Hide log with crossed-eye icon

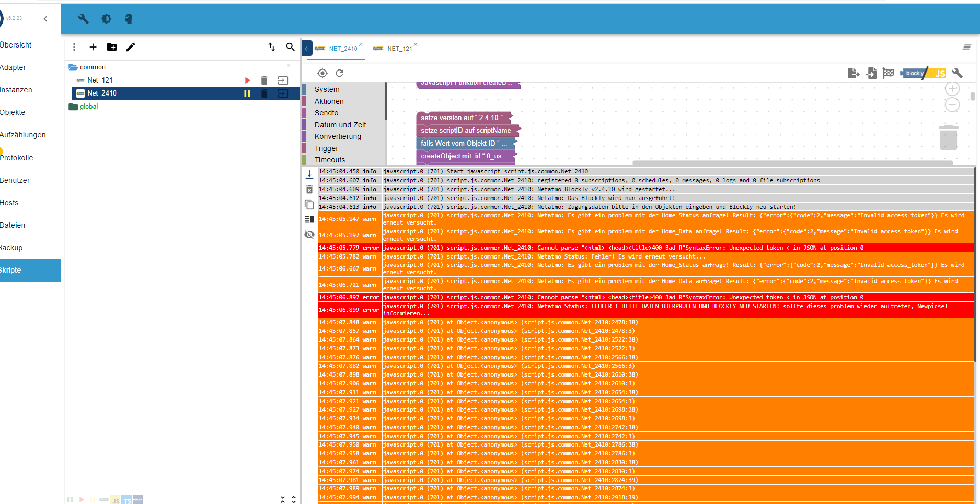pyautogui.click(x=309, y=235)
